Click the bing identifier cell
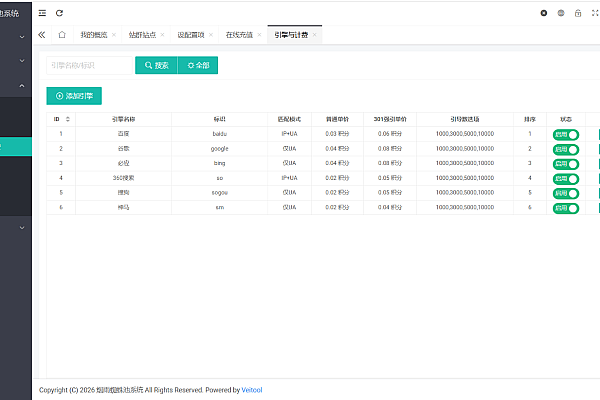600x400 pixels. tap(220, 163)
